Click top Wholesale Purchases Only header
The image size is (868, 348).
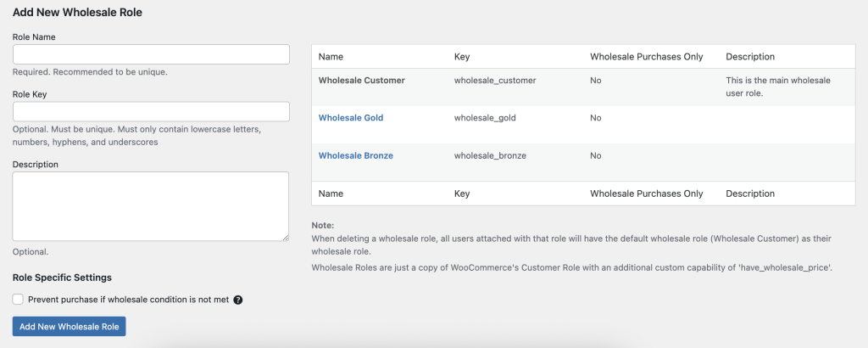click(647, 57)
